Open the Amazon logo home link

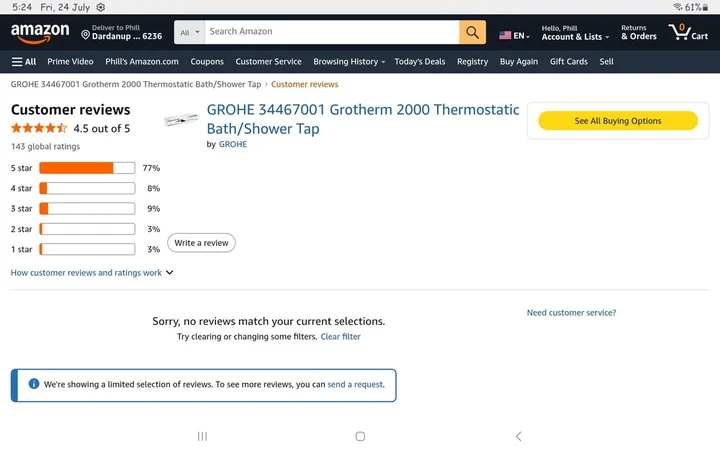click(x=40, y=33)
